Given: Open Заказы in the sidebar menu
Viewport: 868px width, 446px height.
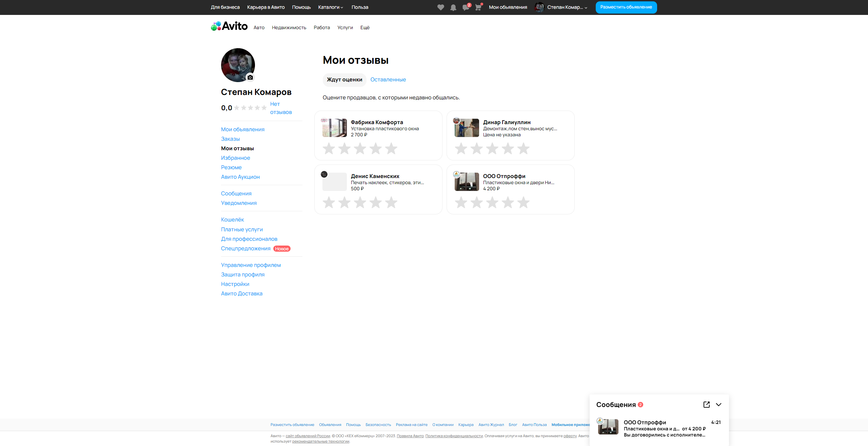Looking at the screenshot, I should point(230,139).
